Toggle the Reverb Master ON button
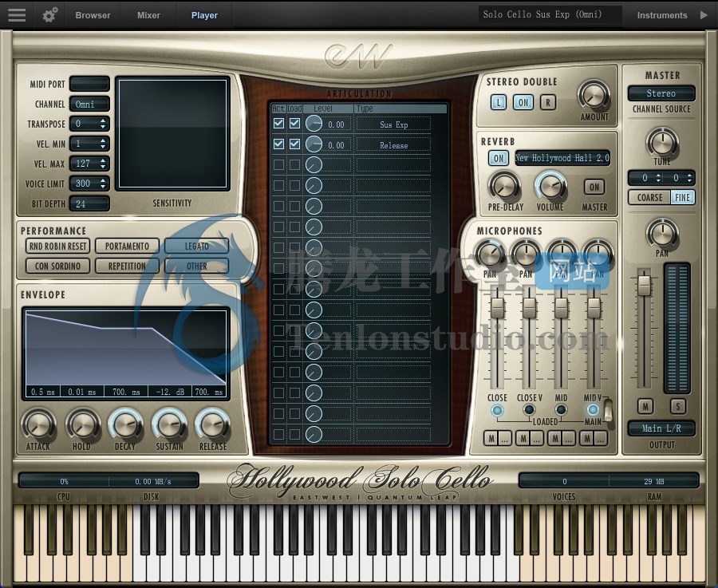The image size is (718, 588). [x=594, y=187]
